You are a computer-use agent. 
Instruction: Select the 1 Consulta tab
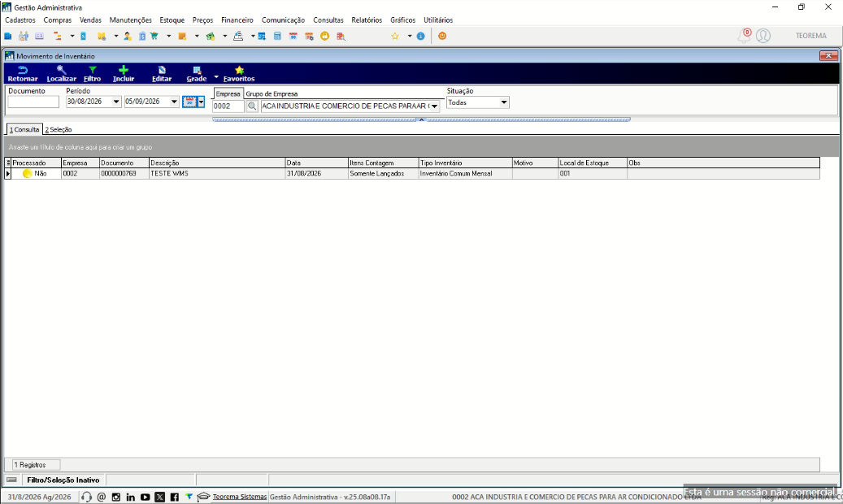point(24,129)
